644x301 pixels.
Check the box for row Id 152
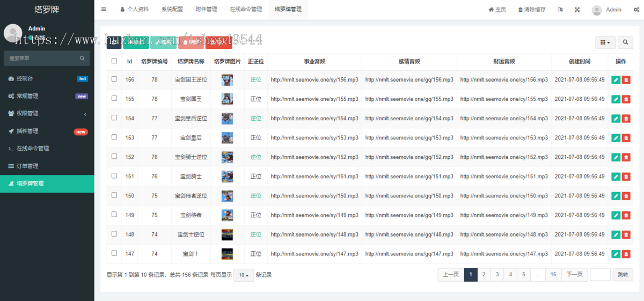click(114, 156)
